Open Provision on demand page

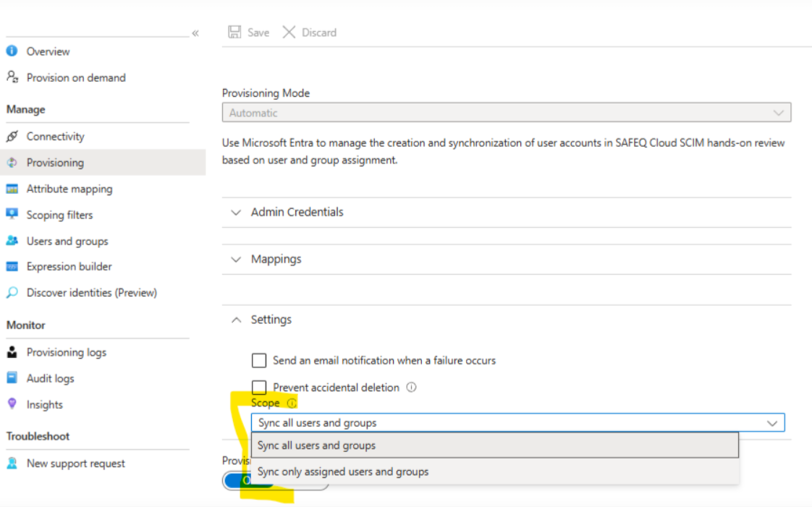[76, 77]
